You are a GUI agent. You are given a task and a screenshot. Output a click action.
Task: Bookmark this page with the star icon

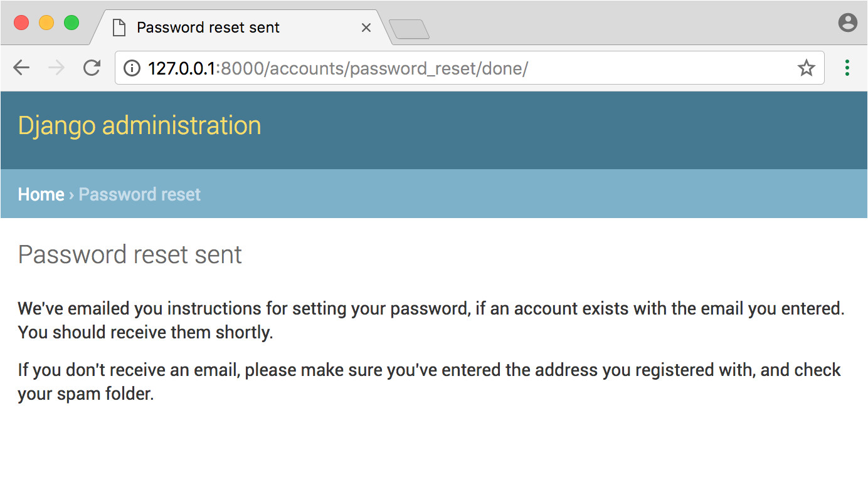(807, 68)
